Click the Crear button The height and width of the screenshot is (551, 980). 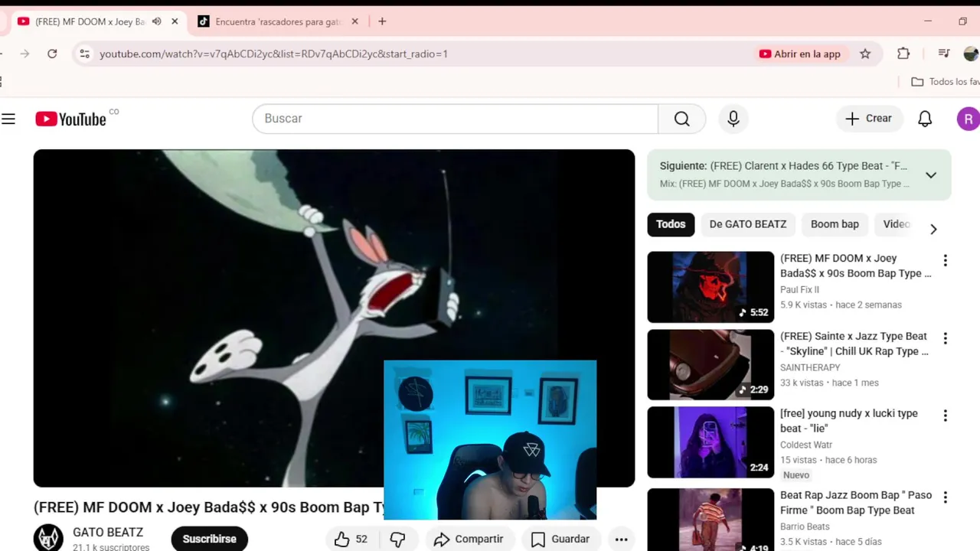[869, 119]
